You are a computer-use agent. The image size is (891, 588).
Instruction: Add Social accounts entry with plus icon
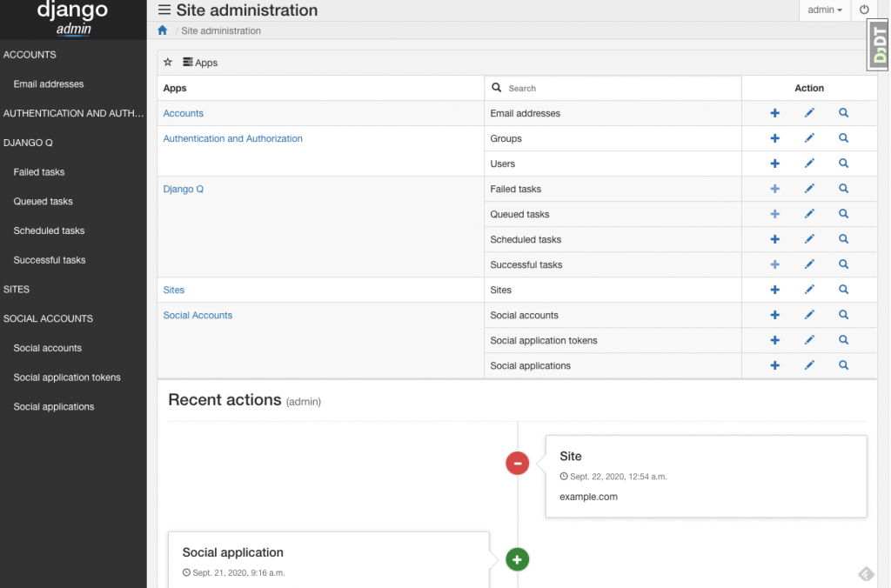(774, 315)
